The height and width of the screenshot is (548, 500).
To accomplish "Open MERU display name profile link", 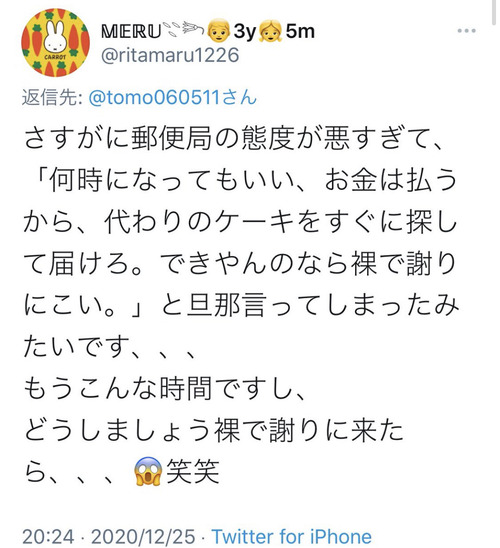I will (131, 32).
